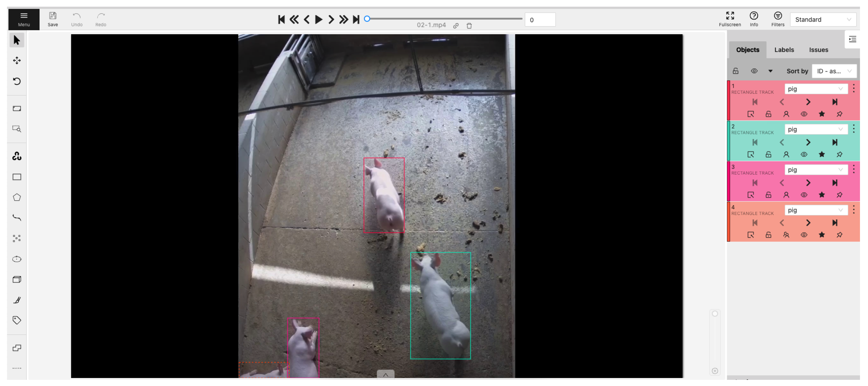Open label dropdown of object 4

pyautogui.click(x=815, y=210)
